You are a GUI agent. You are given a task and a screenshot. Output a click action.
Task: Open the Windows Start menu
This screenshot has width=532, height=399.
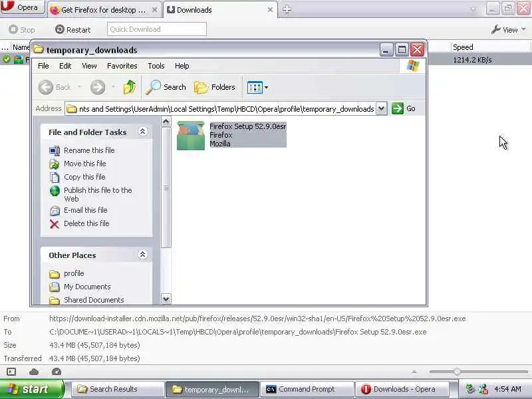pyautogui.click(x=32, y=389)
